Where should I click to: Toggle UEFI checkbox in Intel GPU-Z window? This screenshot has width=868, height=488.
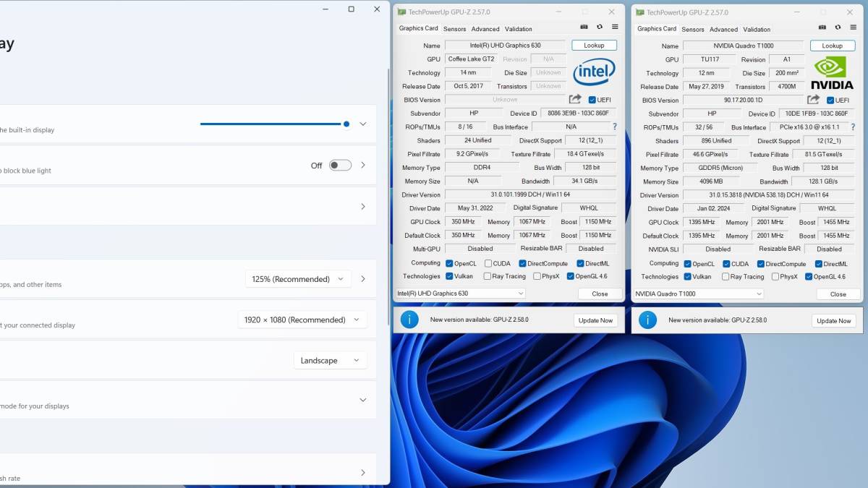592,100
